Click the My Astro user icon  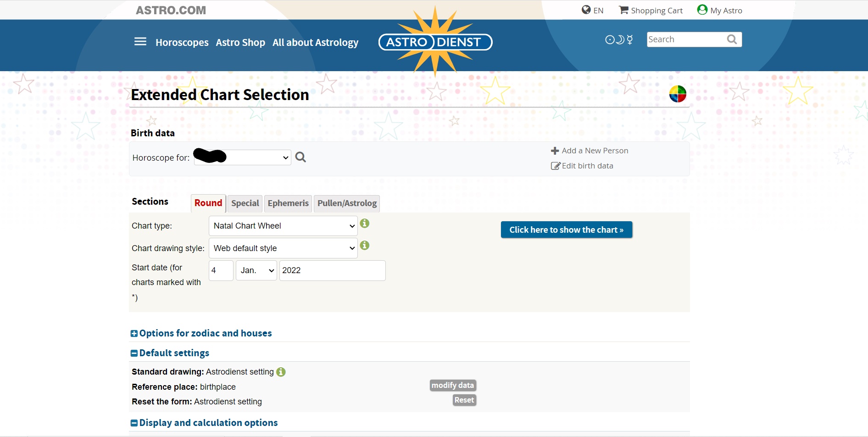click(x=702, y=10)
